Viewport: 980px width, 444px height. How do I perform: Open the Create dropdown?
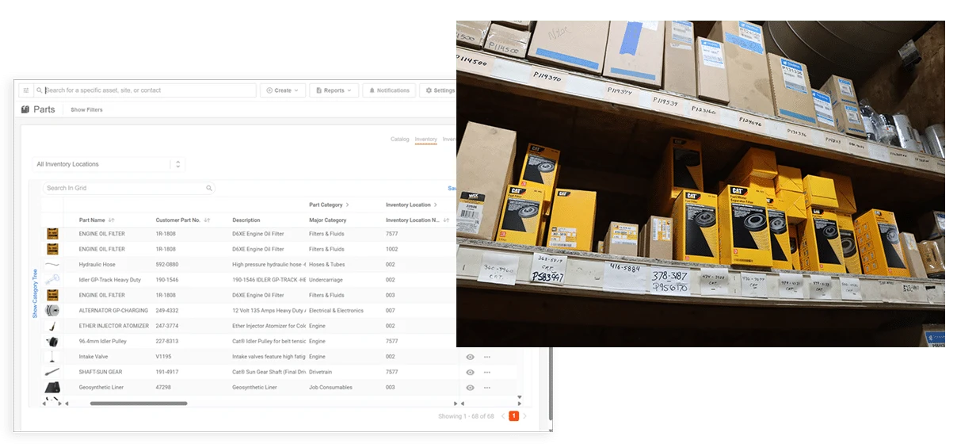tap(283, 90)
